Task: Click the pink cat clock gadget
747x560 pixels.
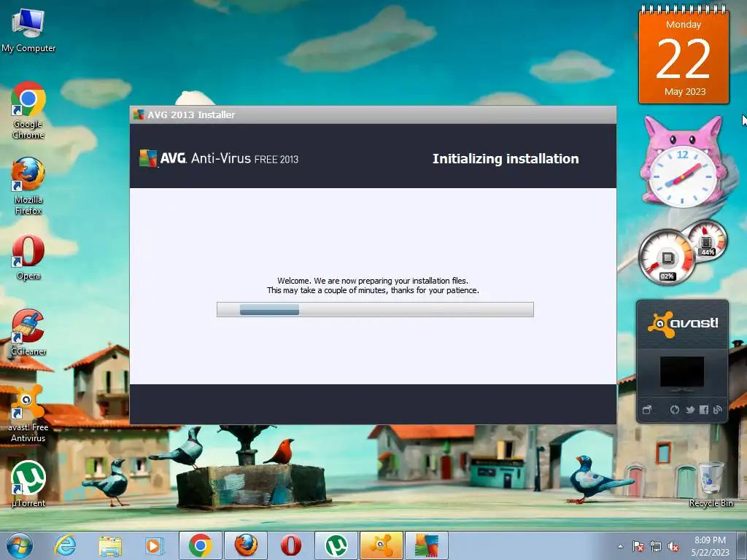Action: pos(683,162)
